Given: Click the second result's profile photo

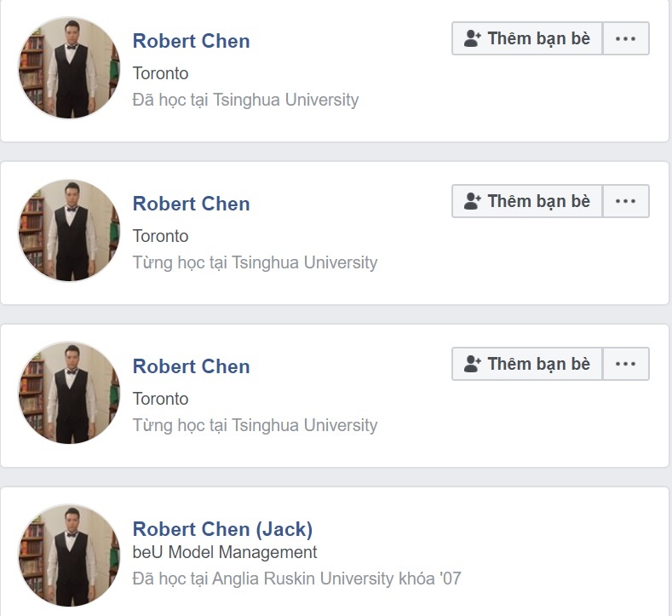Looking at the screenshot, I should pos(69,231).
